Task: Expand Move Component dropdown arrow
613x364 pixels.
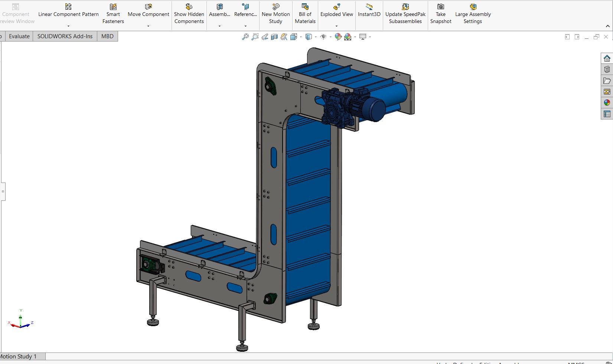Action: pos(148,26)
